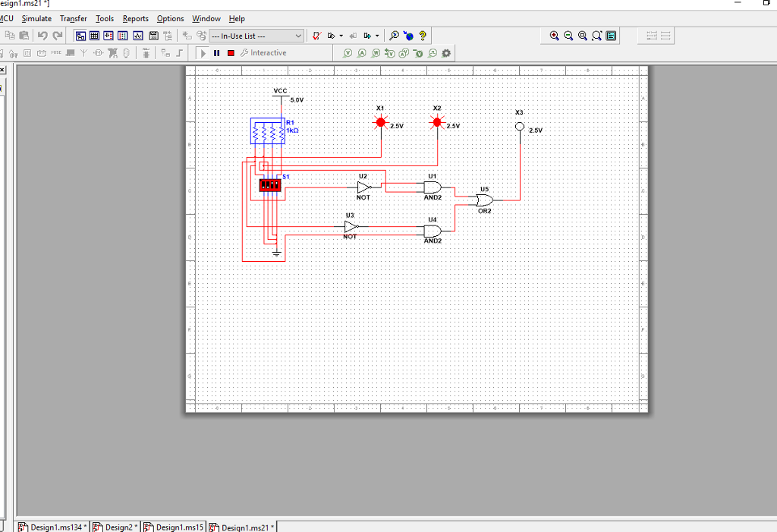Screen dimensions: 777x532
Task: Open probe settings via the gear icon
Action: (x=446, y=52)
